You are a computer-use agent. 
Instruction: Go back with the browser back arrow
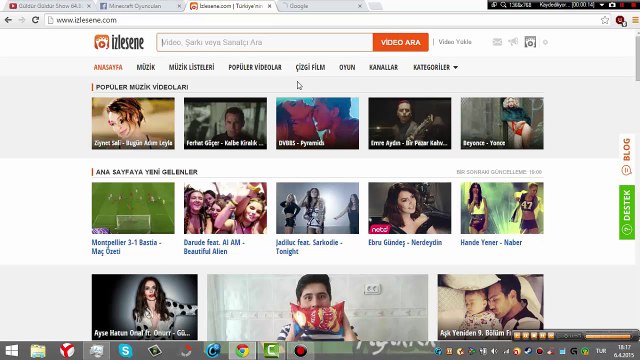8,20
